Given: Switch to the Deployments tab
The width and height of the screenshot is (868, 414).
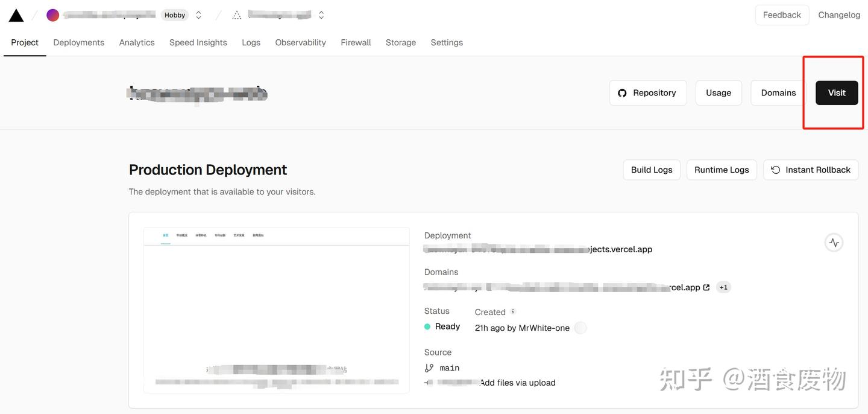Looking at the screenshot, I should click(78, 42).
